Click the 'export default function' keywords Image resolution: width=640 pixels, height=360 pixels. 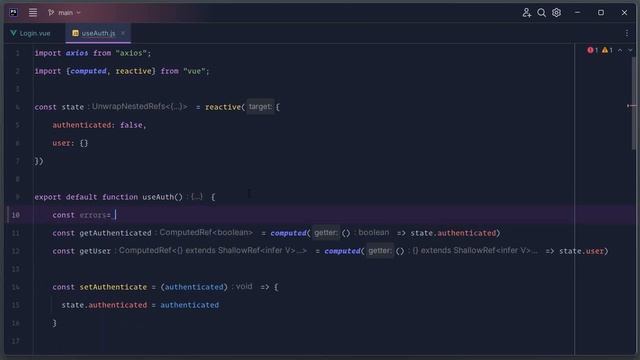click(86, 197)
